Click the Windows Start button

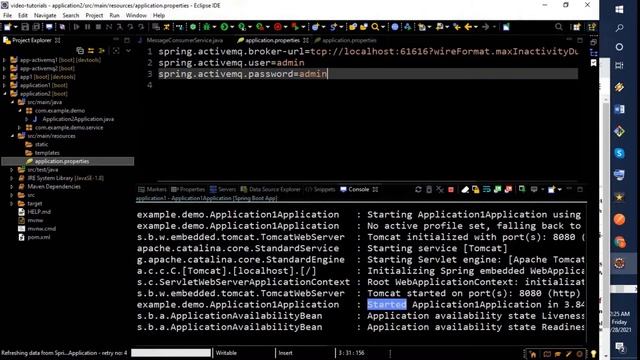[619, 9]
